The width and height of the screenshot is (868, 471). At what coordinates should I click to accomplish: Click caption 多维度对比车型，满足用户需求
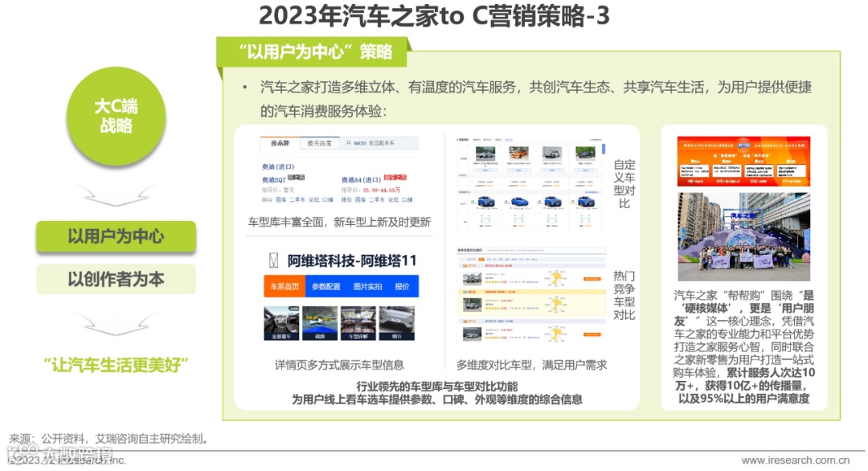[531, 365]
